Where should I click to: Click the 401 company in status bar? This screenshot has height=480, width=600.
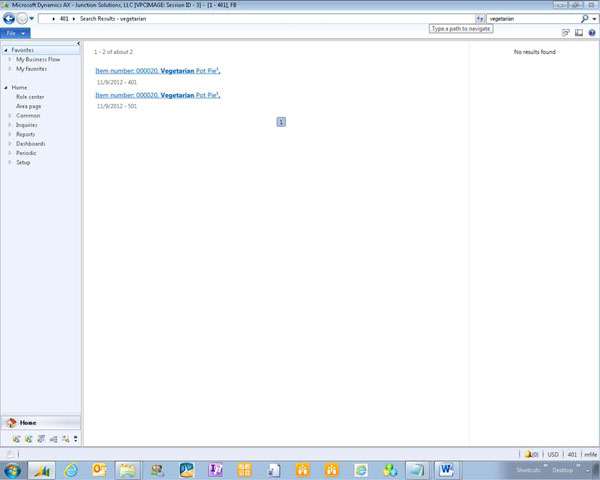pyautogui.click(x=572, y=454)
